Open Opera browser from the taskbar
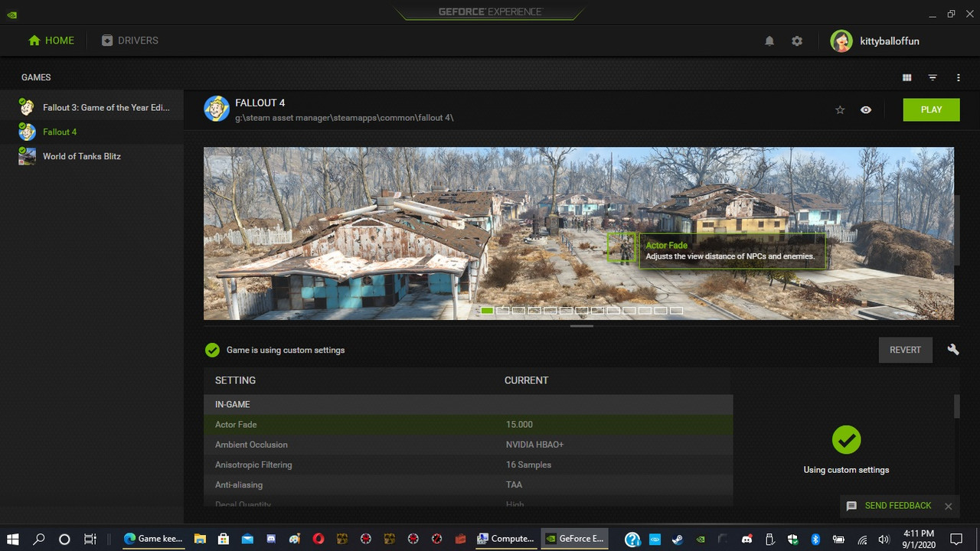 (x=318, y=539)
